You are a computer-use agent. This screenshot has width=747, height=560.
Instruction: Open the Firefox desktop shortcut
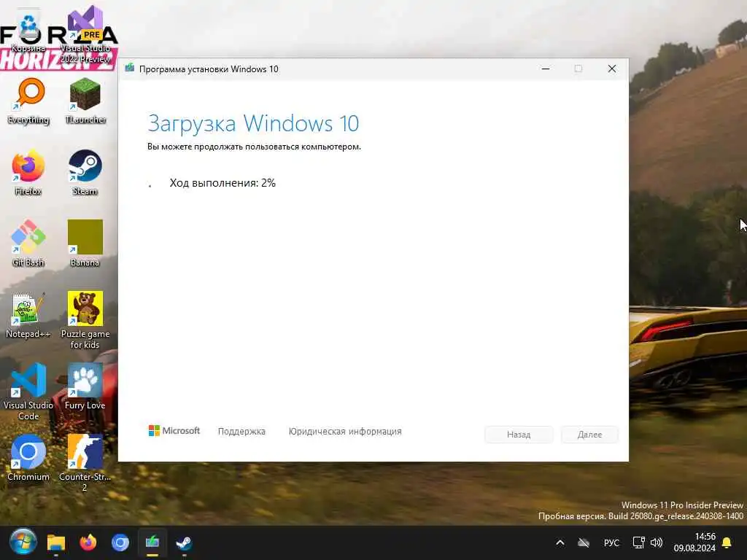28,172
